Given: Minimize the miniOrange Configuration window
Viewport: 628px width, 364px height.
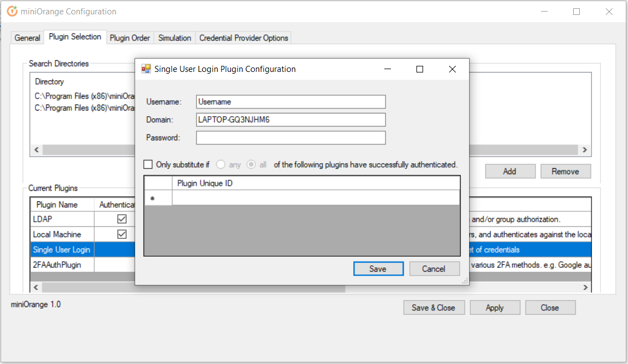Looking at the screenshot, I should click(544, 12).
